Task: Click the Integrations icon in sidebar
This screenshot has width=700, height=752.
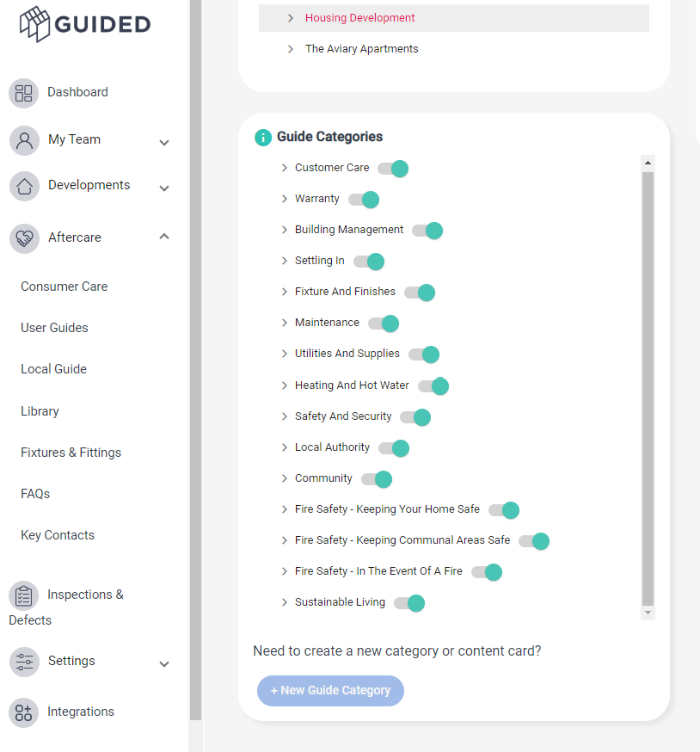Action: (24, 712)
